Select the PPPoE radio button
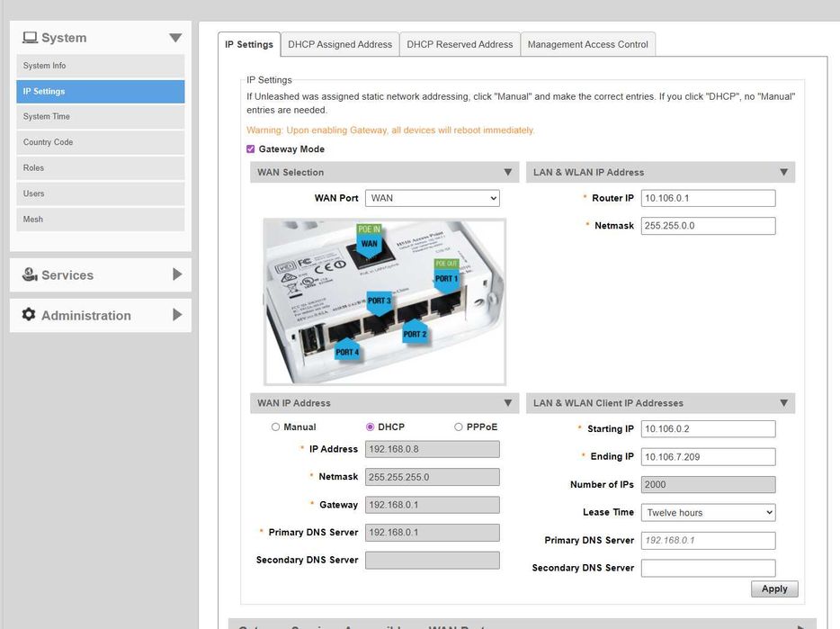840x629 pixels. click(x=458, y=427)
